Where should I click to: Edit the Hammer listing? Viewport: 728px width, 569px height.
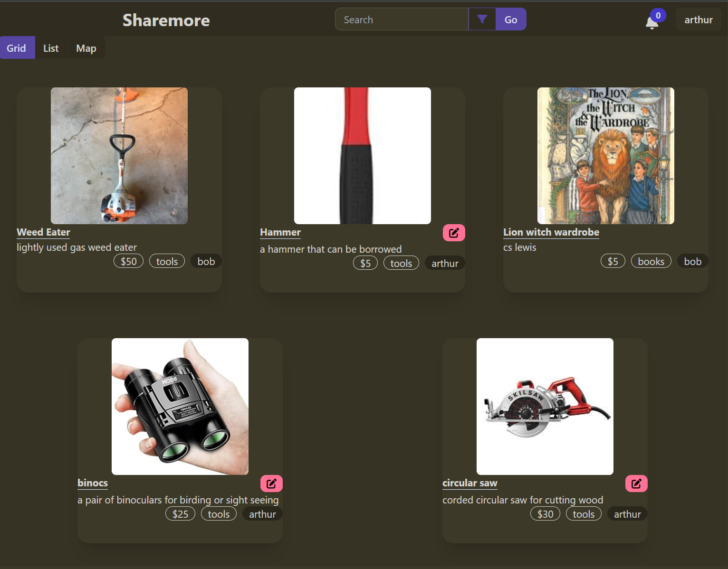pyautogui.click(x=454, y=233)
